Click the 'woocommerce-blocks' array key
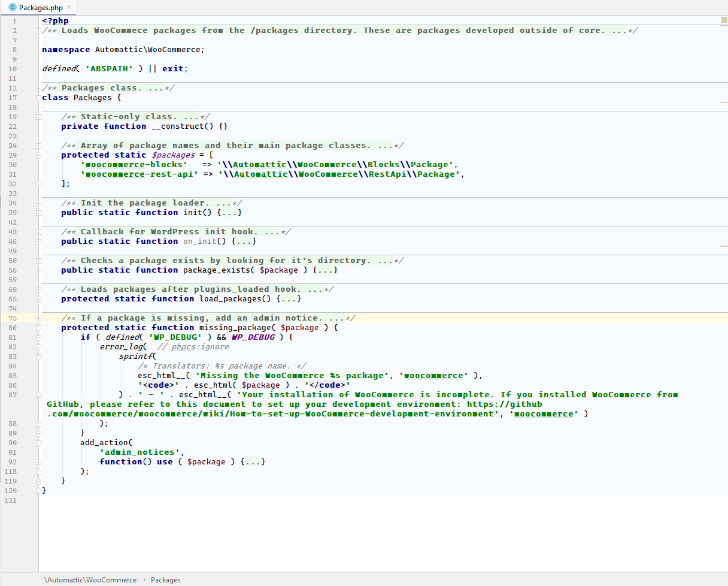 134,165
